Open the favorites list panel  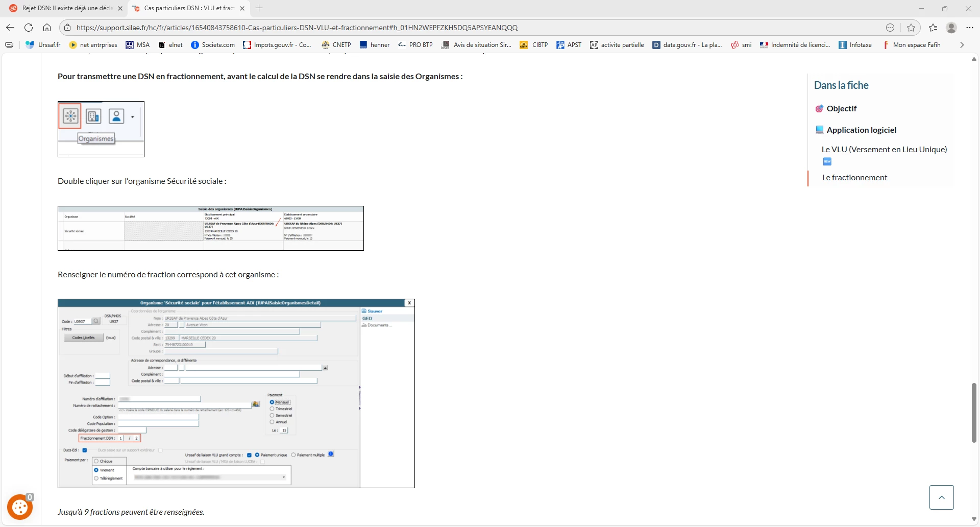pos(933,28)
